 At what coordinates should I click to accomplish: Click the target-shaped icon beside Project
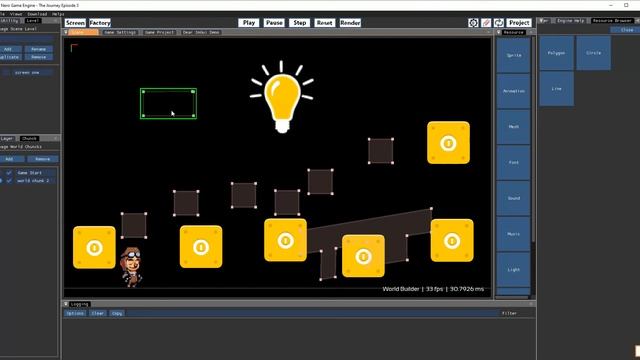[x=473, y=23]
